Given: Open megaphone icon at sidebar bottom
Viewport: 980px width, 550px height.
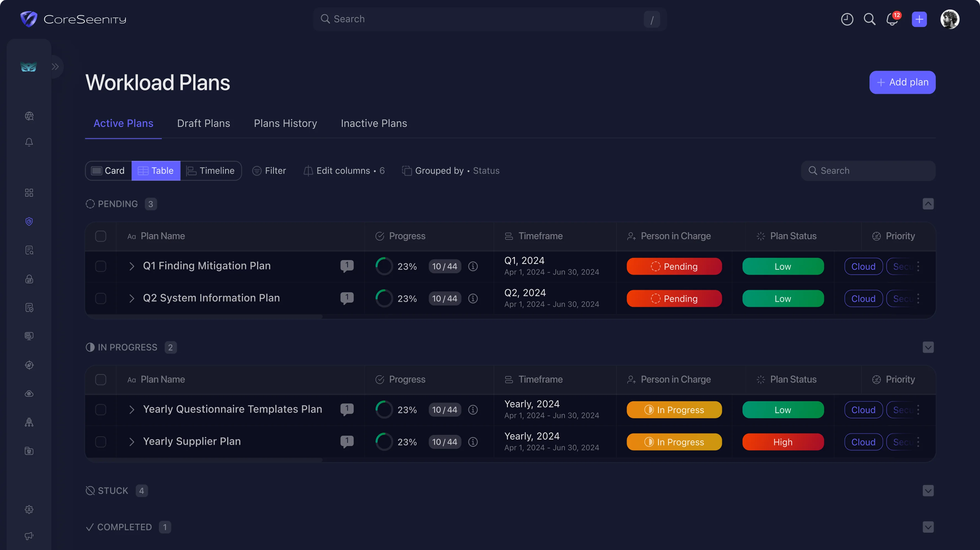Looking at the screenshot, I should 29,536.
